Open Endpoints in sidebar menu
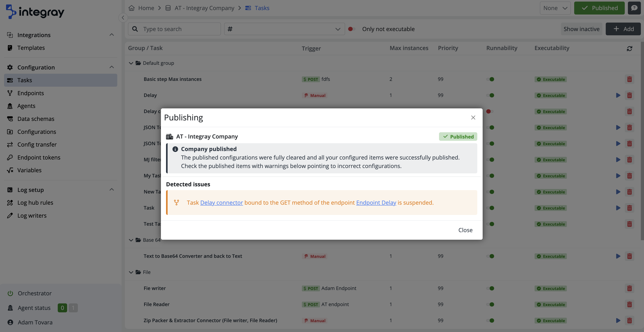The height and width of the screenshot is (332, 644). click(x=30, y=93)
